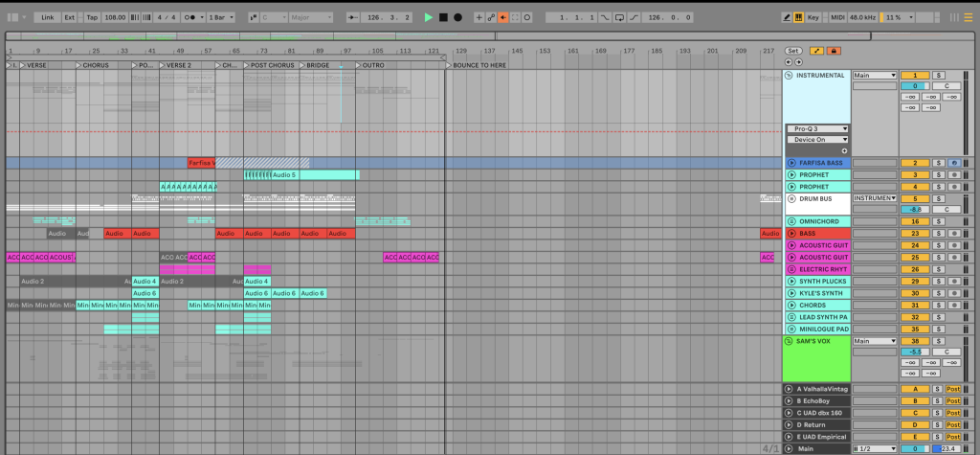Toggle the Automation Mode icon
This screenshot has width=980, height=455.
(x=816, y=50)
